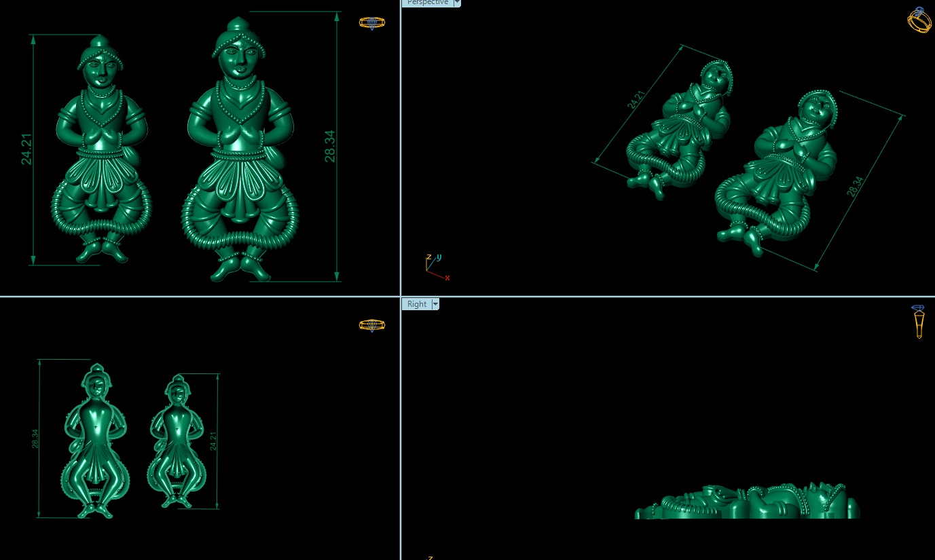This screenshot has width=935, height=560.
Task: Select the smaller hollow-back figure in the back-view viewport
Action: coord(177,441)
